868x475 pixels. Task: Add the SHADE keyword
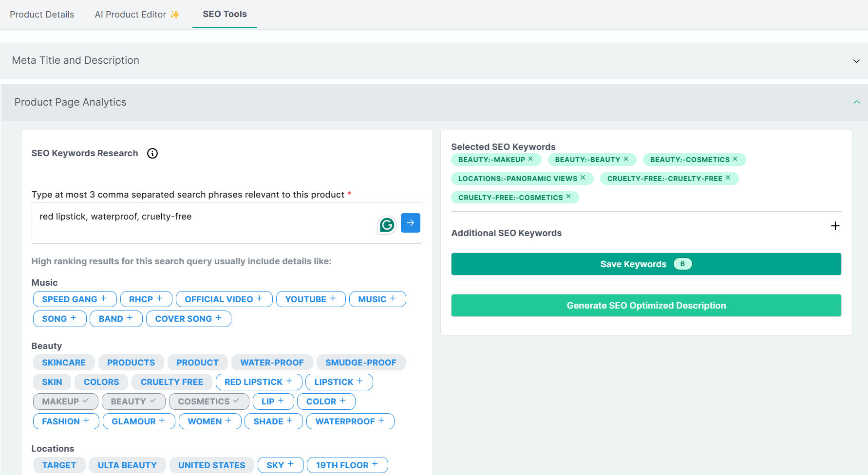click(274, 421)
